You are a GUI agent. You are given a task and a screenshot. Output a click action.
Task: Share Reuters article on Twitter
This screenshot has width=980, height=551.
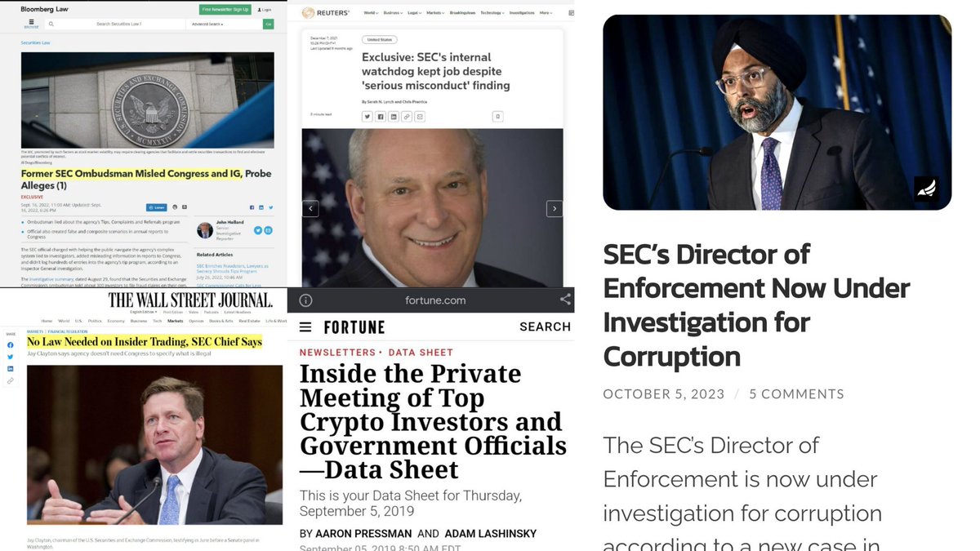pyautogui.click(x=367, y=117)
